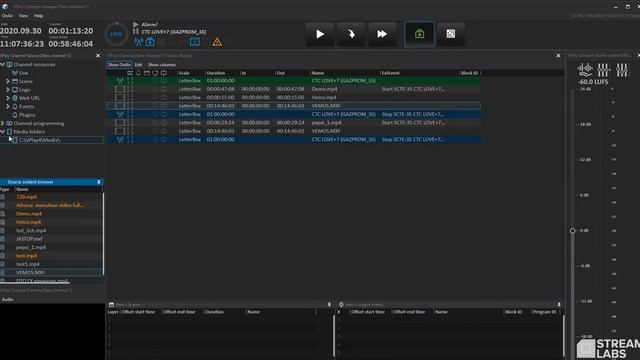Expand the Logo tree node
This screenshot has height=360, width=640.
pos(8,90)
